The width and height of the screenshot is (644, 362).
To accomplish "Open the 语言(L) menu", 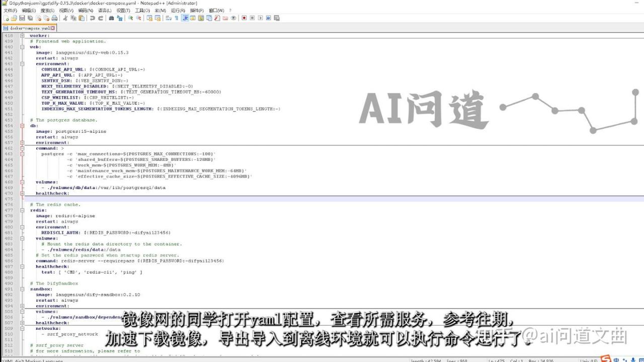I will click(105, 10).
